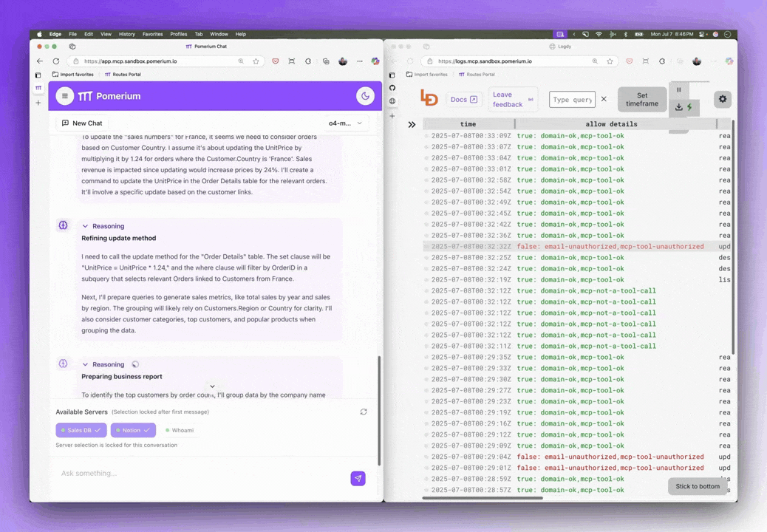Toggle Stick to bottom in Logdy
The width and height of the screenshot is (767, 532).
coord(698,486)
